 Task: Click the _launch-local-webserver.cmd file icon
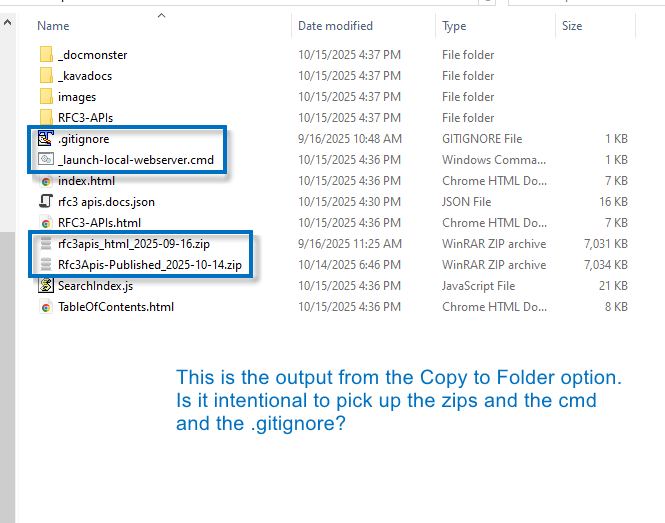(x=45, y=160)
